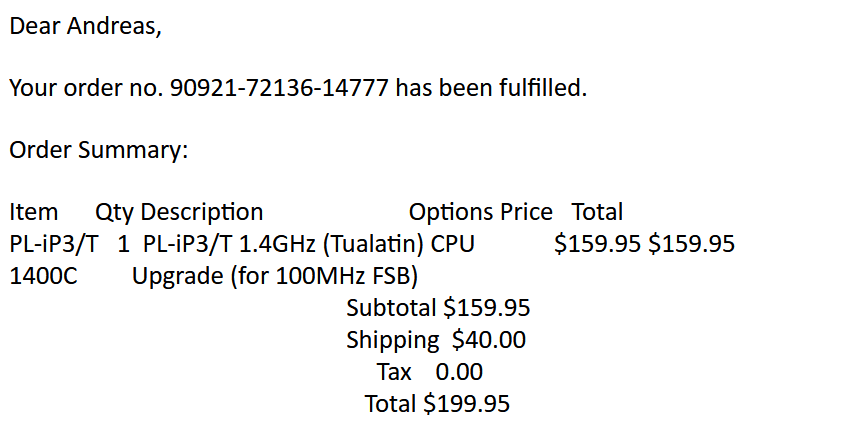This screenshot has width=850, height=435.
Task: Click the Tualatin CPU description text
Action: pos(308,244)
